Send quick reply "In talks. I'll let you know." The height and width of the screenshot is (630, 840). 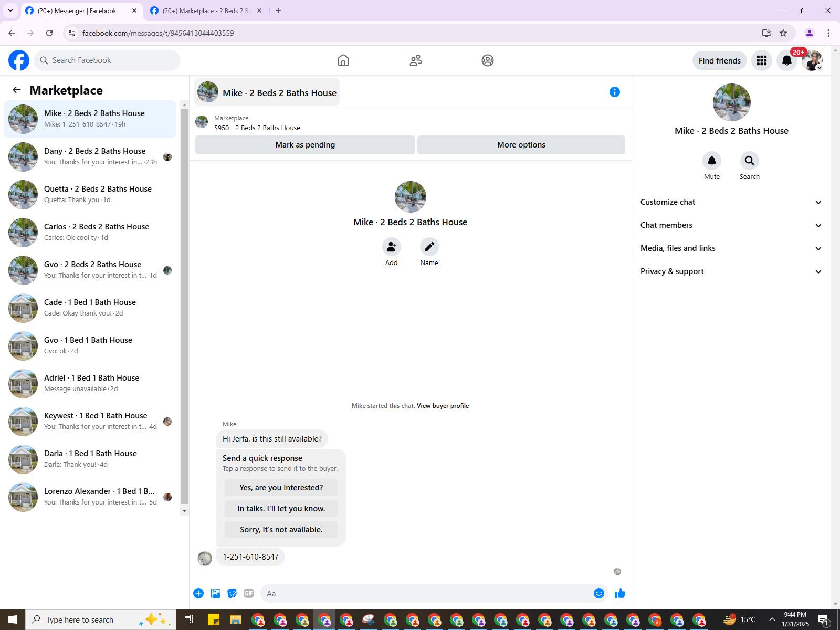(x=281, y=509)
